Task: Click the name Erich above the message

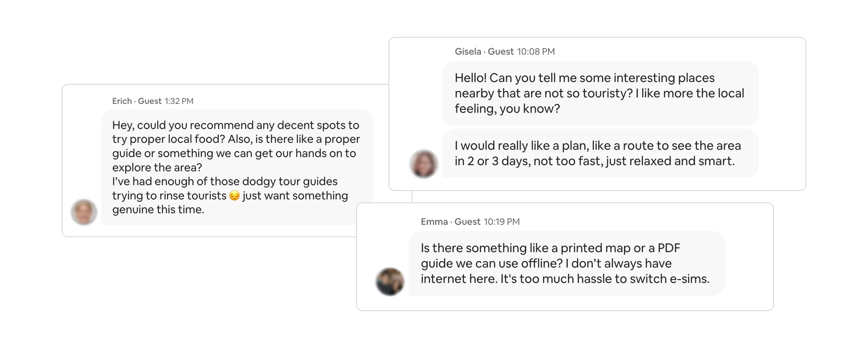Action: click(x=122, y=101)
